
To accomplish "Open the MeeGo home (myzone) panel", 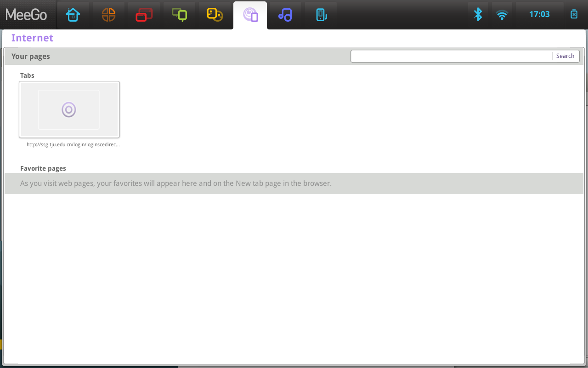I will [x=73, y=15].
